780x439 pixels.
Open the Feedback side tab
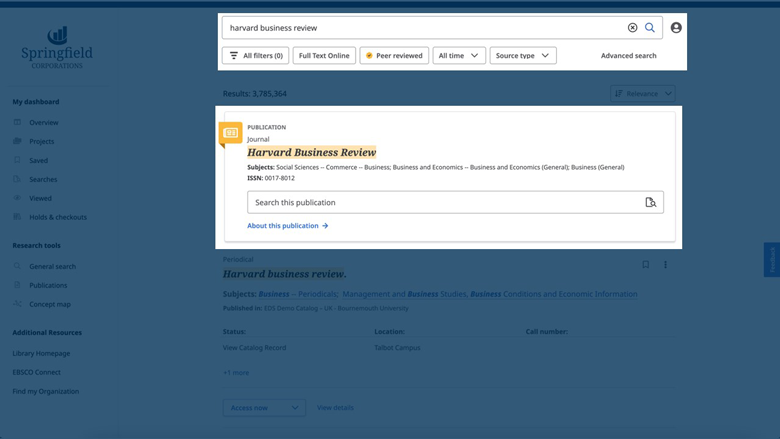772,260
